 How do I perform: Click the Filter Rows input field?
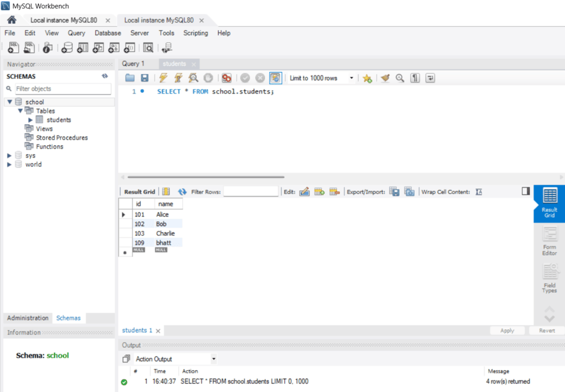(x=250, y=191)
